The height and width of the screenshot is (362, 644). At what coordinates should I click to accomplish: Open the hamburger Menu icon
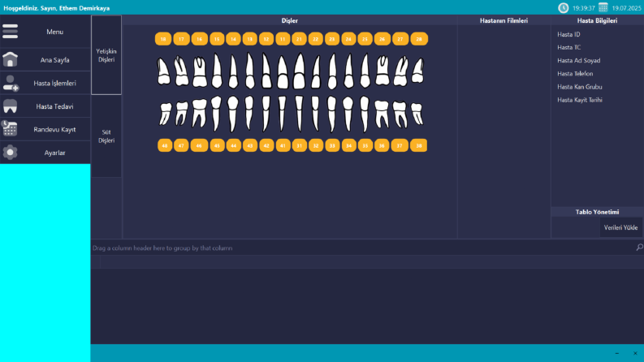click(10, 32)
